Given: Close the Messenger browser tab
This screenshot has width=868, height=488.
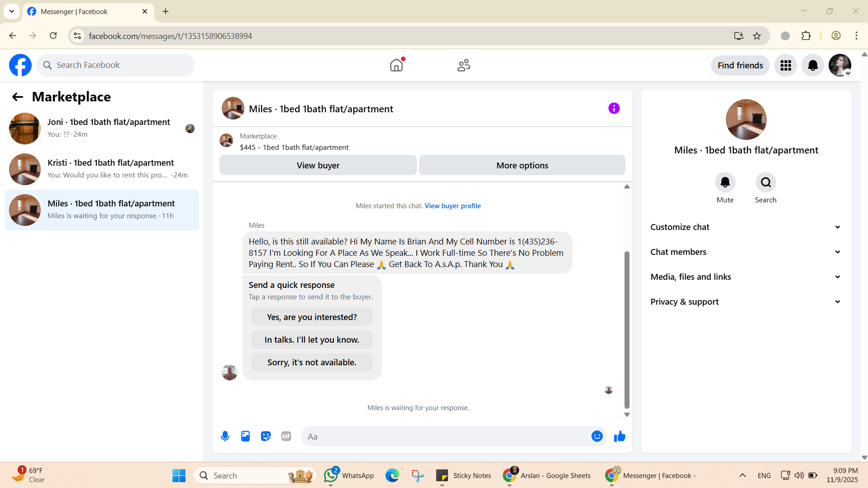Looking at the screenshot, I should point(145,12).
